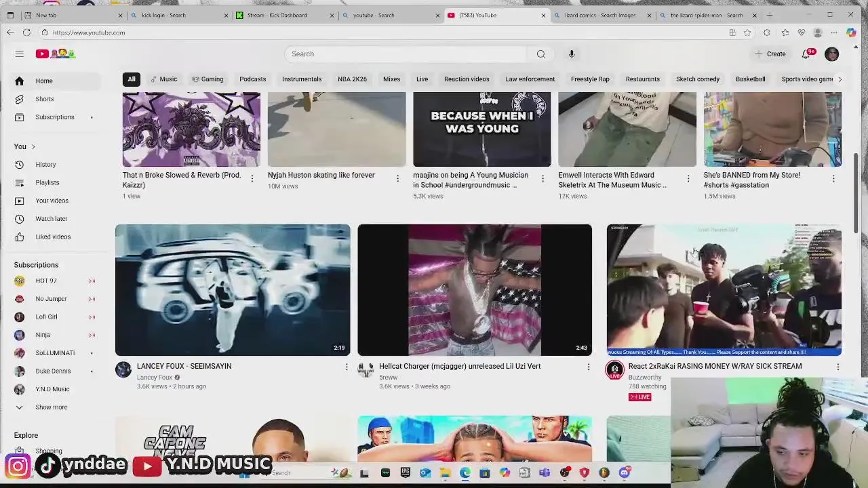Open the account avatar menu
Screen dimensions: 868x488
tap(831, 54)
